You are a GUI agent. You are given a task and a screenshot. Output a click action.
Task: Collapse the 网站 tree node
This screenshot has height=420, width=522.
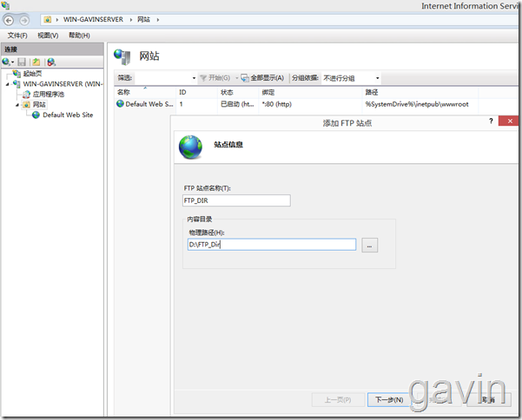pyautogui.click(x=17, y=105)
